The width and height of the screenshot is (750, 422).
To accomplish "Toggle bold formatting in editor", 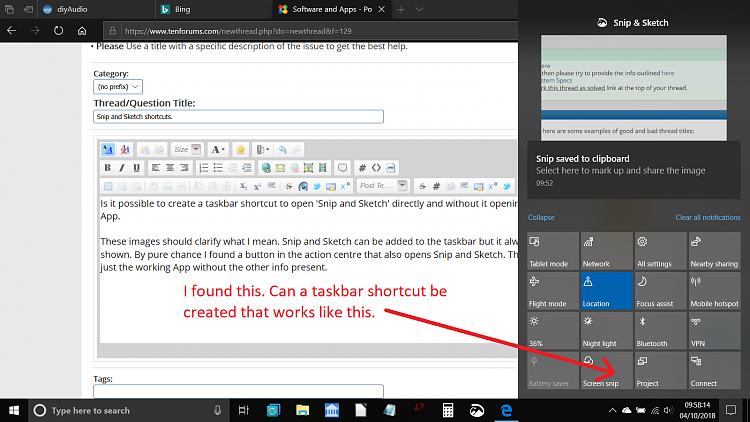I will tap(107, 168).
